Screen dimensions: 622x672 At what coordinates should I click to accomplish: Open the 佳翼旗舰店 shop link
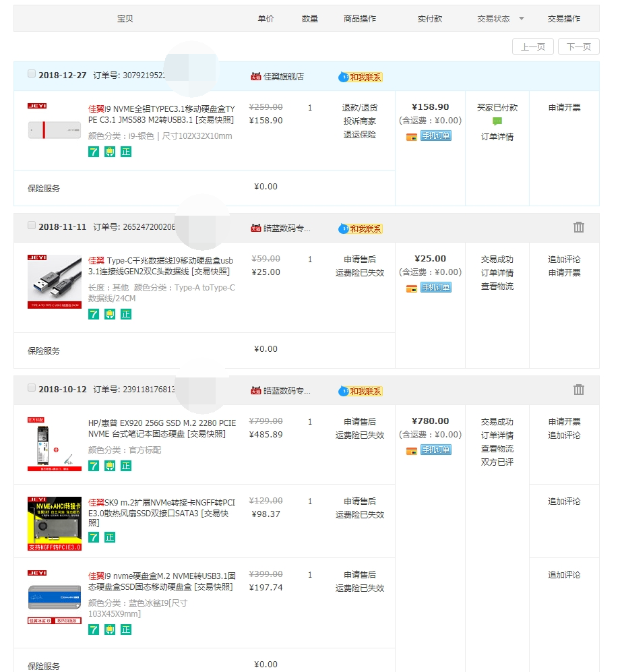(284, 77)
